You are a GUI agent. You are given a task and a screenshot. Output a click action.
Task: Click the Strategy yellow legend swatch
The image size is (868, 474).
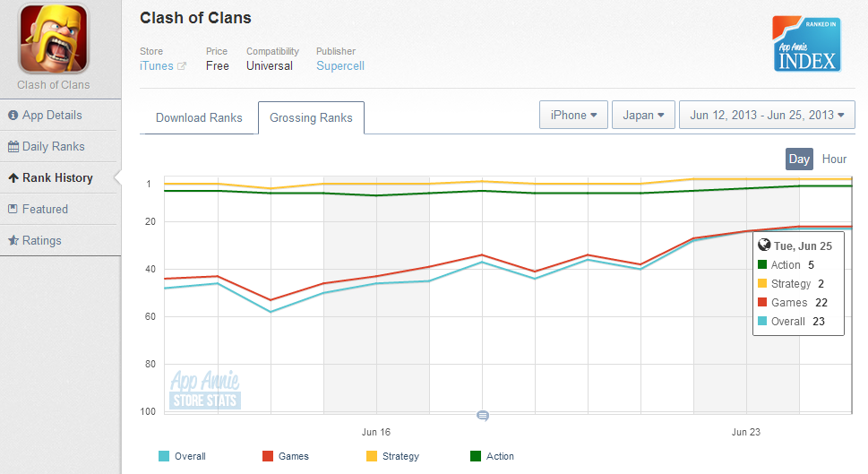click(372, 456)
